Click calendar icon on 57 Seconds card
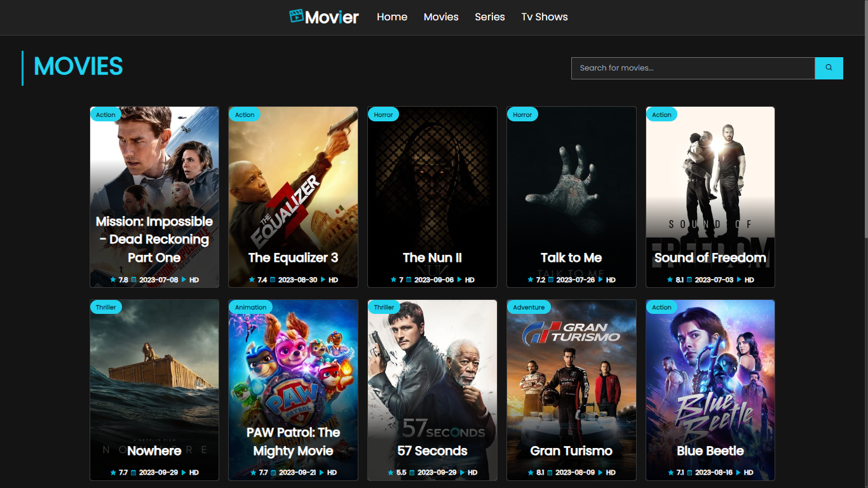The width and height of the screenshot is (868, 488). coord(412,473)
